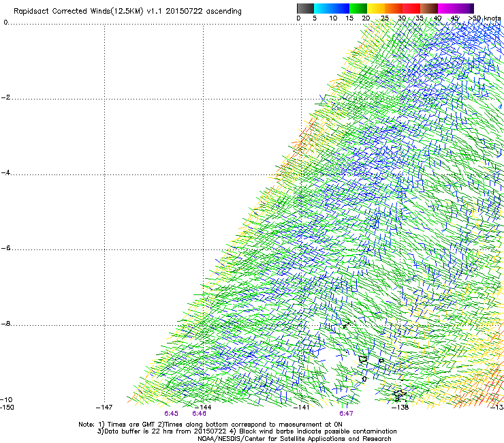Click the '-141' longitude axis label
Image resolution: width=504 pixels, height=443 pixels.
(x=302, y=408)
